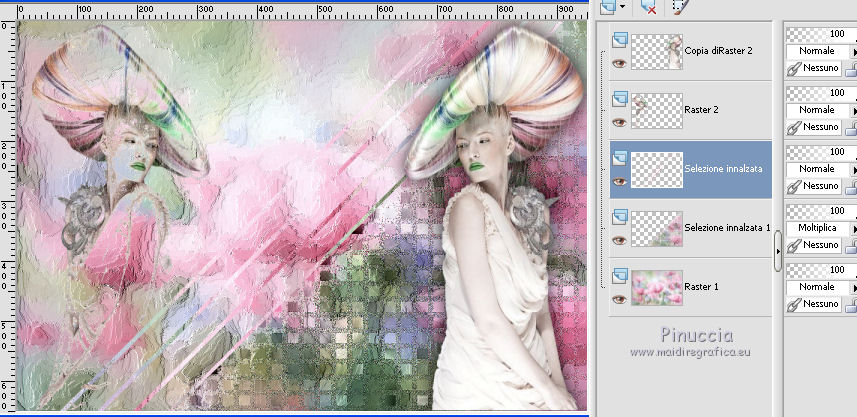The image size is (857, 417).
Task: Click the Delete Layer icon with red X
Action: click(648, 7)
